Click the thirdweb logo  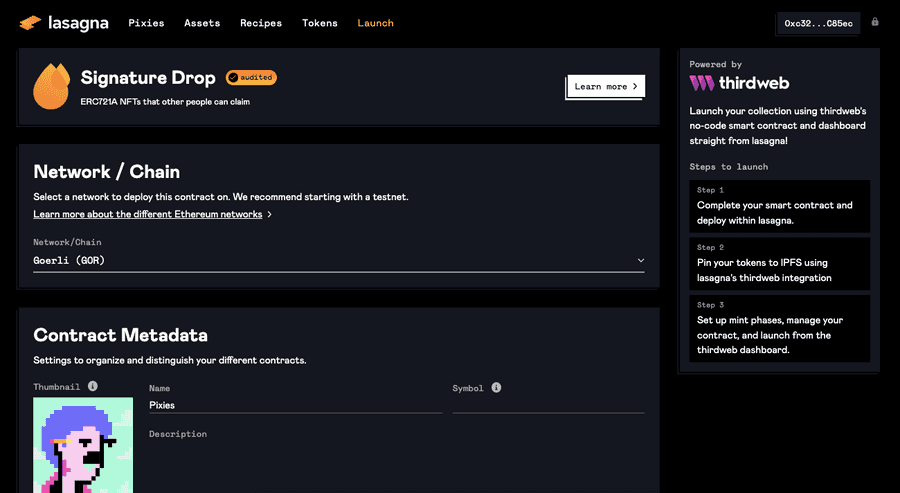(x=739, y=83)
